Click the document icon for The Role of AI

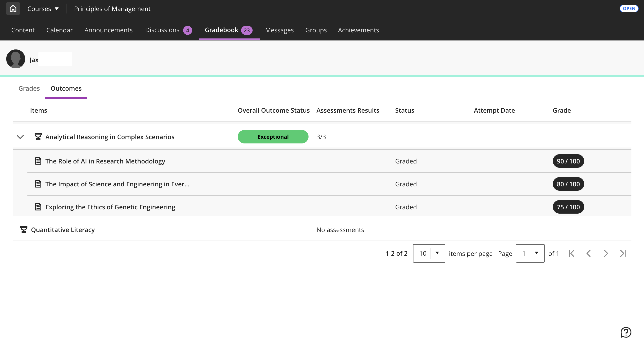point(38,161)
